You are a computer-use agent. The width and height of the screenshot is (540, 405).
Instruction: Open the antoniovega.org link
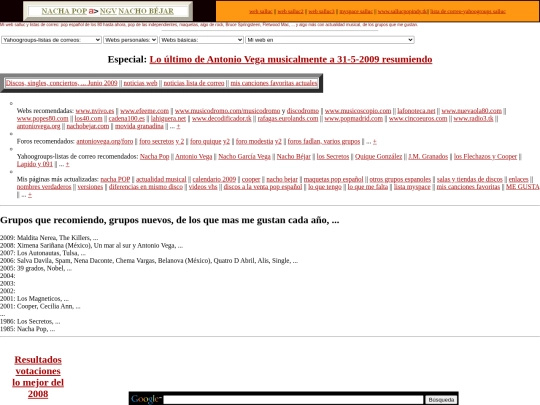click(x=38, y=126)
